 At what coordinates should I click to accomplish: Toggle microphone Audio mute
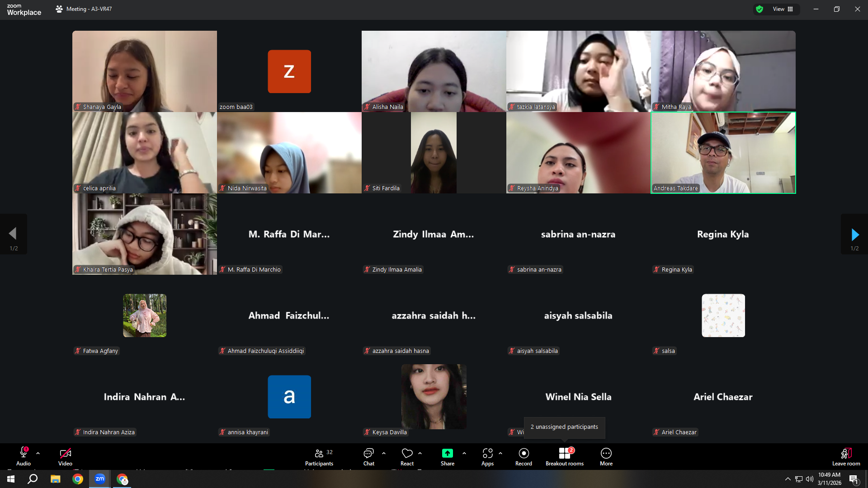[x=24, y=457]
